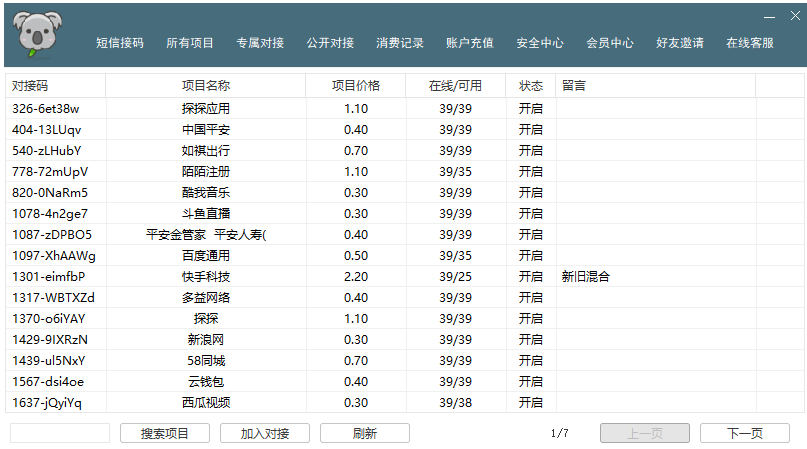Select row 326-6et38w

coord(405,109)
